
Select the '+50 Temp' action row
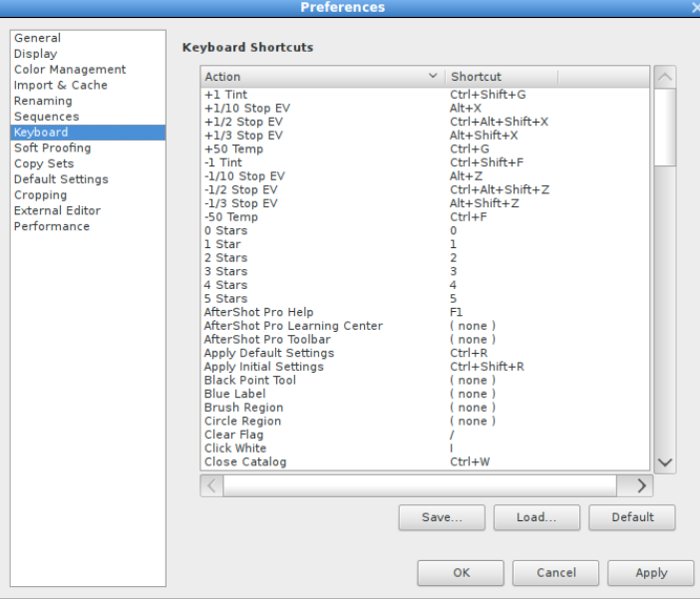(426, 150)
